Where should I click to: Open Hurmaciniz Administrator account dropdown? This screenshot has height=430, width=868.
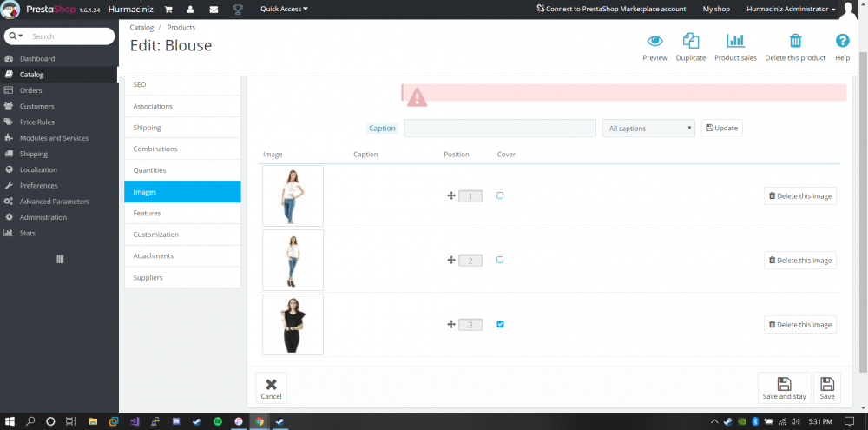[x=791, y=9]
